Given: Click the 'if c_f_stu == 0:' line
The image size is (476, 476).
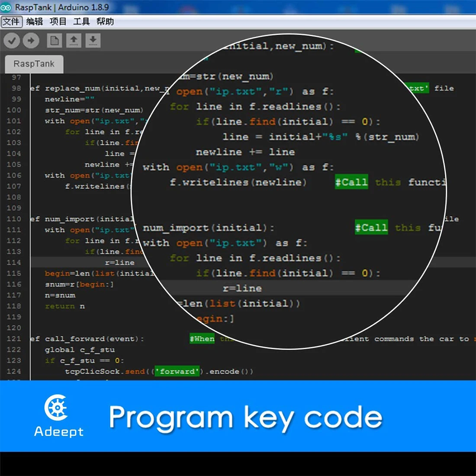Looking at the screenshot, I should pyautogui.click(x=84, y=360).
